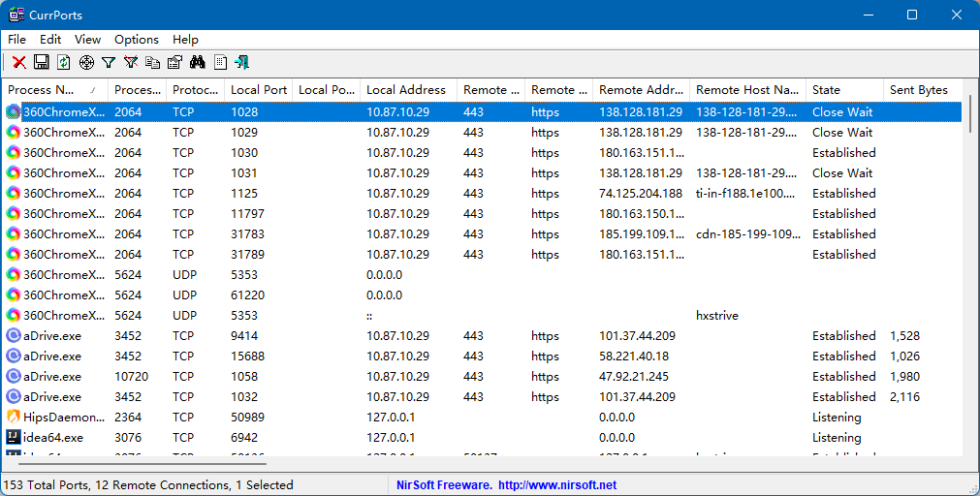Click the aDrive icon in port 15688 row
Viewport: 980px width, 496px height.
click(14, 356)
